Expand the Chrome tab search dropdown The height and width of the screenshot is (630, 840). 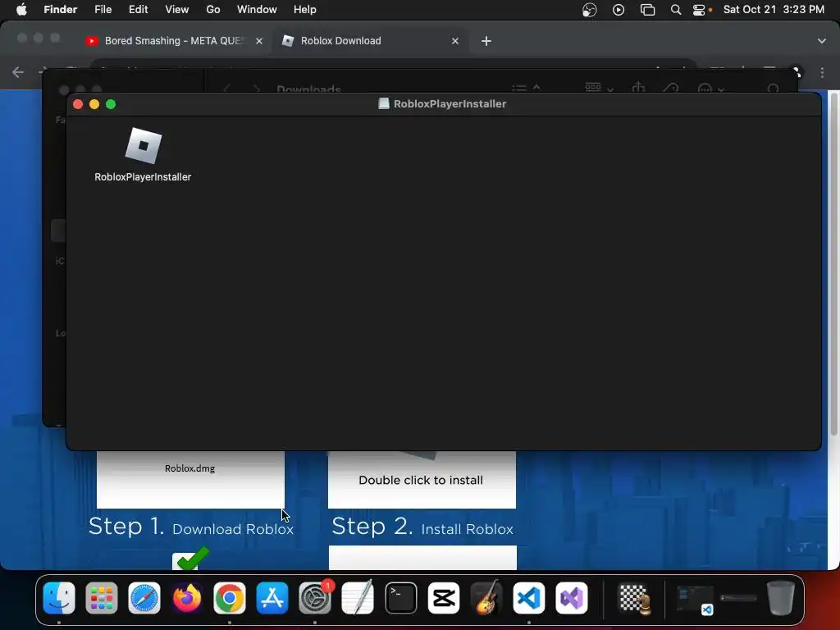821,41
